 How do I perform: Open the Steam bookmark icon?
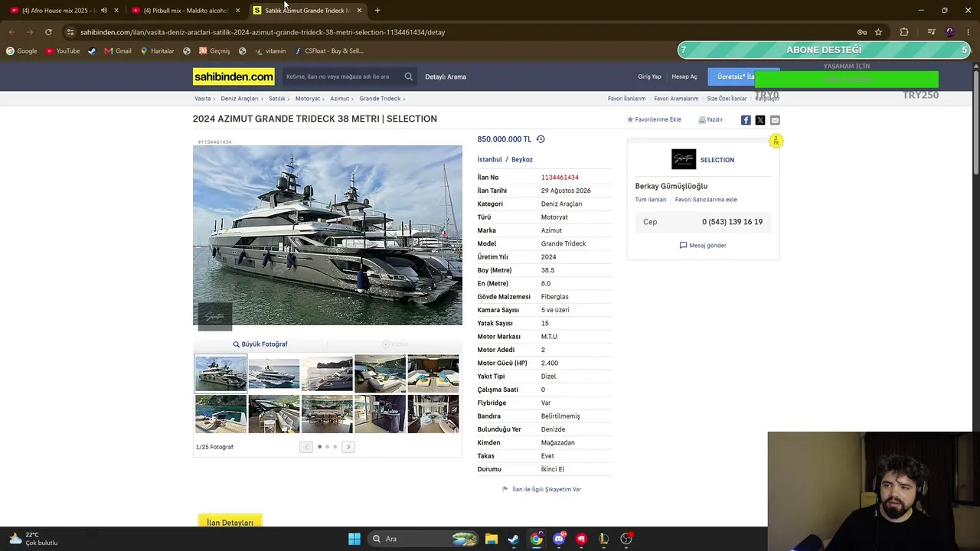pyautogui.click(x=92, y=51)
